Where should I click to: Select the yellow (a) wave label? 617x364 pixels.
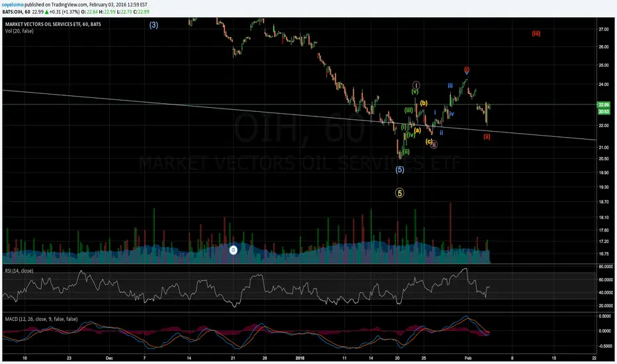(417, 130)
